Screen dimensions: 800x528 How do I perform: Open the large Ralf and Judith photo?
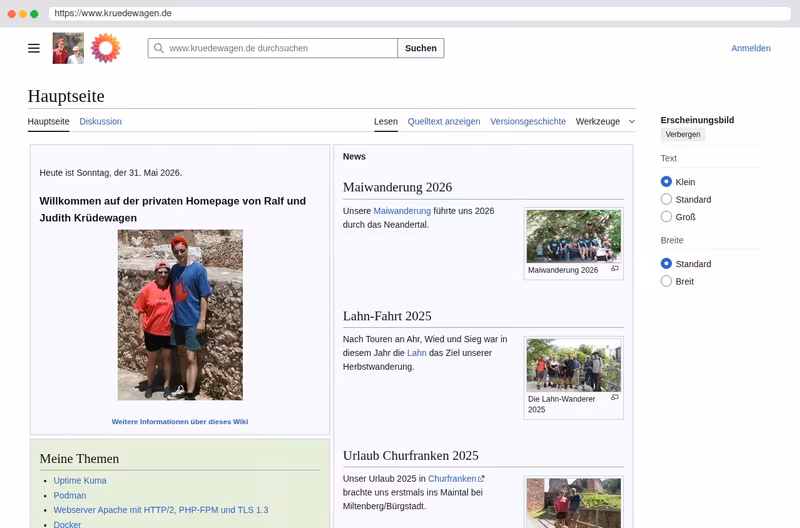click(x=180, y=315)
